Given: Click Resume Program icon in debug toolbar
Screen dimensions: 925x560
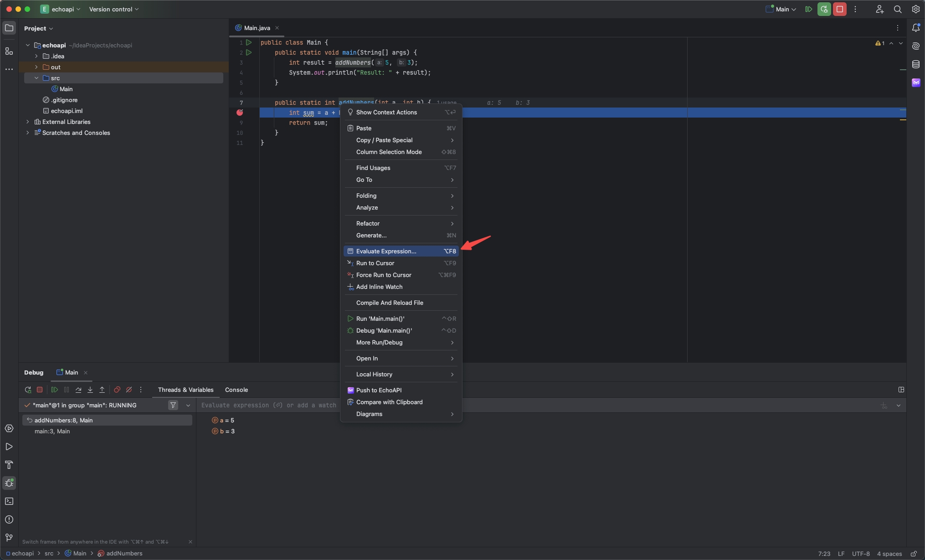Looking at the screenshot, I should click(x=55, y=390).
